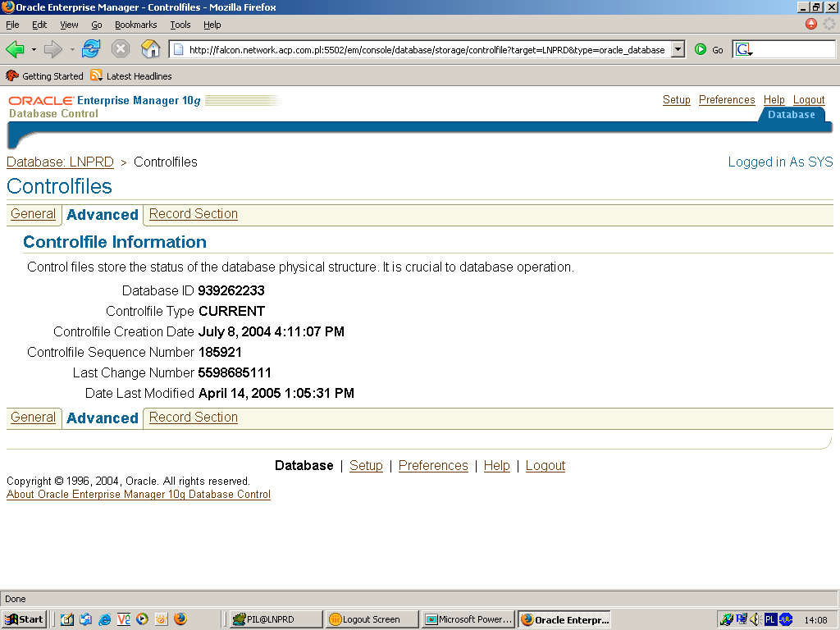The image size is (840, 630).
Task: Open the Help menu in menu bar
Action: click(212, 25)
